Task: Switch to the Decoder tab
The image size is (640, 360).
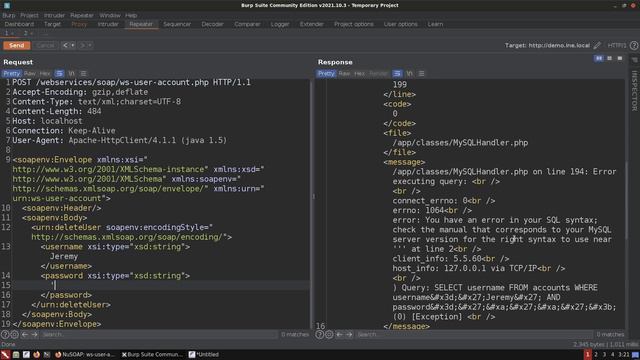Action: [x=213, y=24]
